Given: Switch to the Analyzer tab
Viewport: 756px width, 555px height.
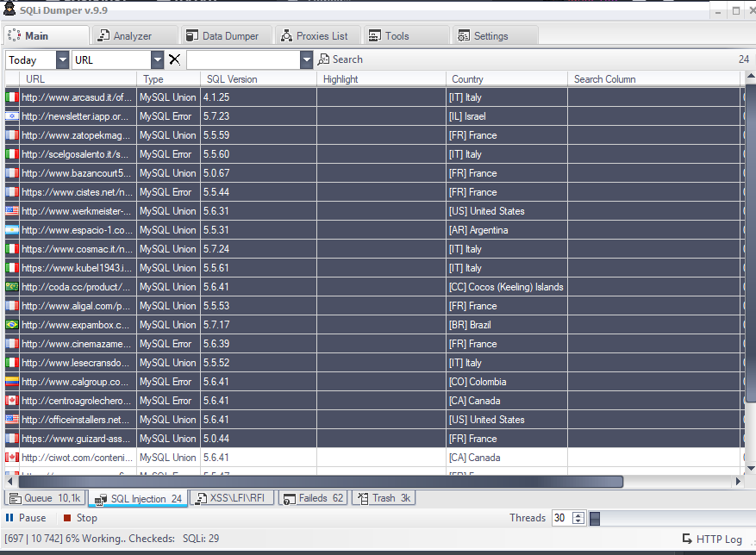Looking at the screenshot, I should (134, 35).
